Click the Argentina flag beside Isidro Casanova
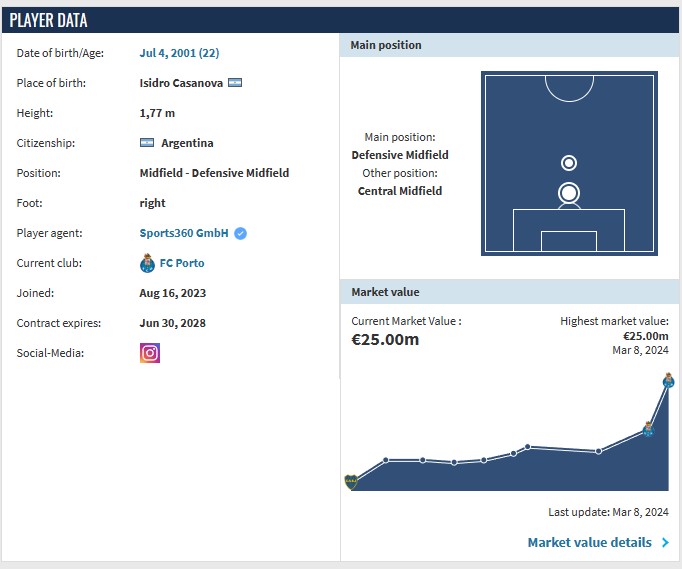This screenshot has width=682, height=569. point(235,83)
